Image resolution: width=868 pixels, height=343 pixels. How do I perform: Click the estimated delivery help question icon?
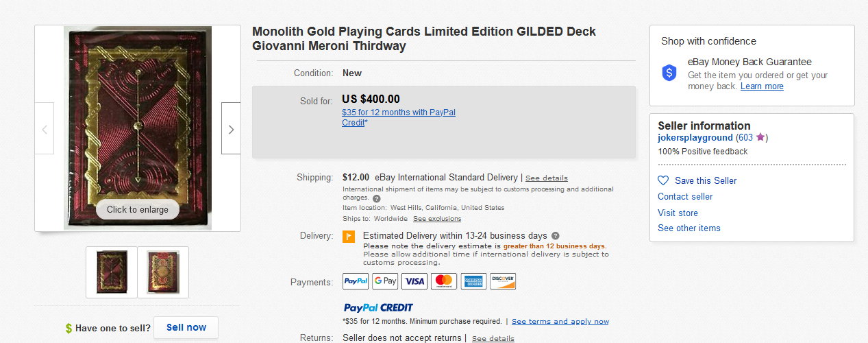coord(555,235)
